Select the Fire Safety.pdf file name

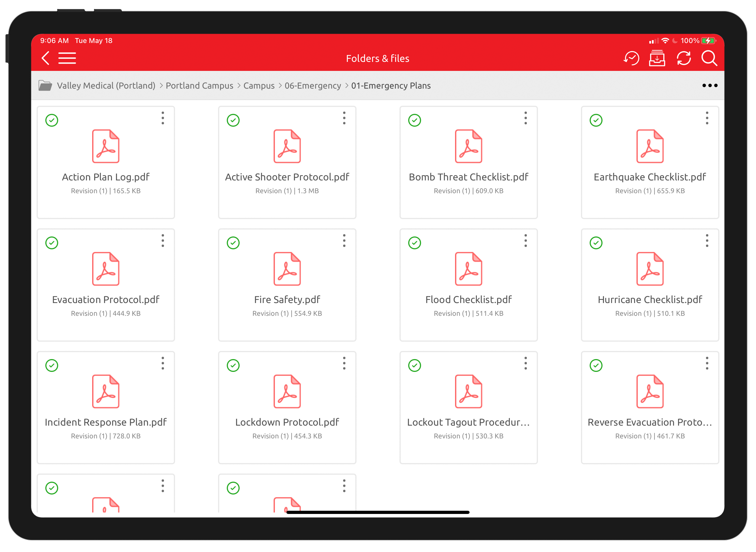pyautogui.click(x=287, y=300)
